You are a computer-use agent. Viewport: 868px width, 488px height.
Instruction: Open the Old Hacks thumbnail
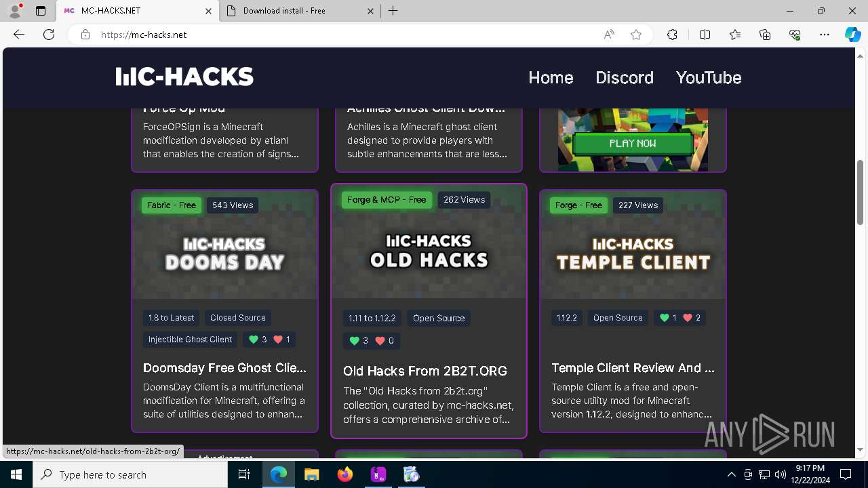tap(429, 242)
